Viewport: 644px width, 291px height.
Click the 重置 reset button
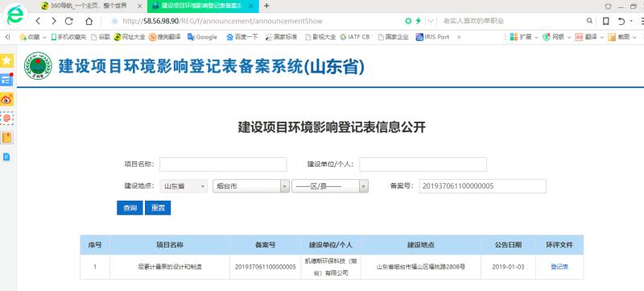click(158, 208)
